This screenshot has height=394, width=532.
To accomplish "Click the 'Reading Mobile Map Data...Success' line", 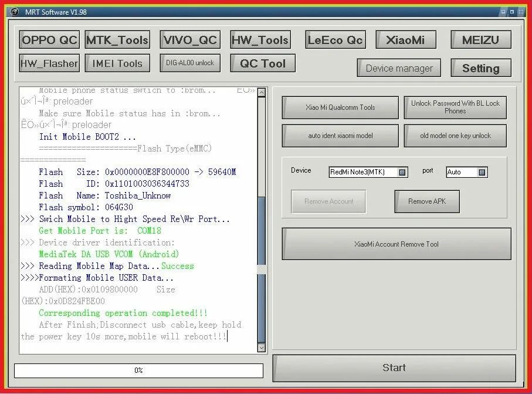I will point(107,266).
